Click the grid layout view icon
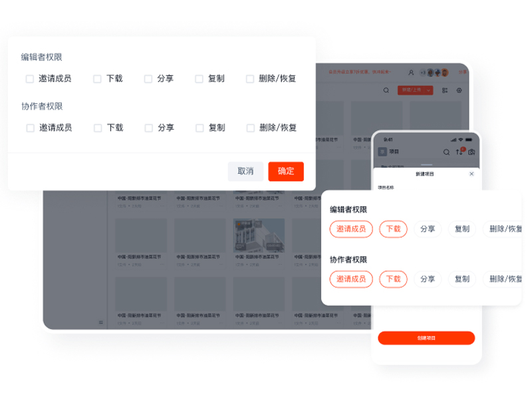532x399 pixels. pos(445,90)
